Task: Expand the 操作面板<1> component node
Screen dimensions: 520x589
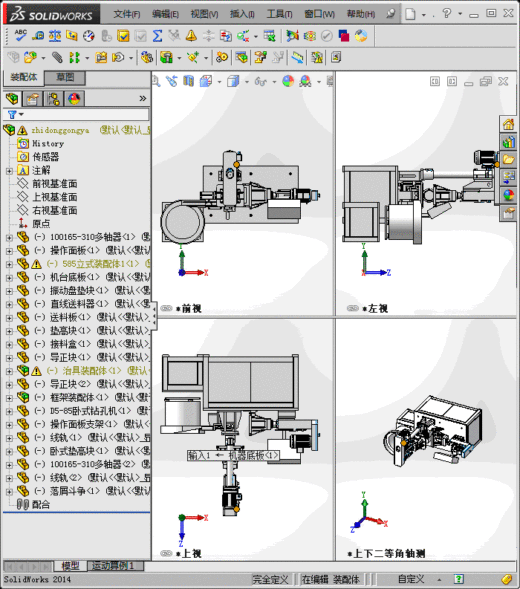Action: [9, 251]
